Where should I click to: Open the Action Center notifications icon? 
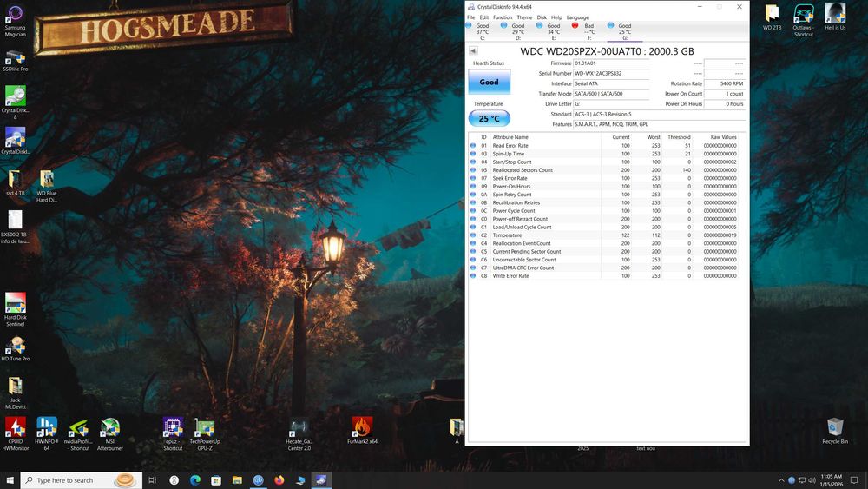(854, 480)
